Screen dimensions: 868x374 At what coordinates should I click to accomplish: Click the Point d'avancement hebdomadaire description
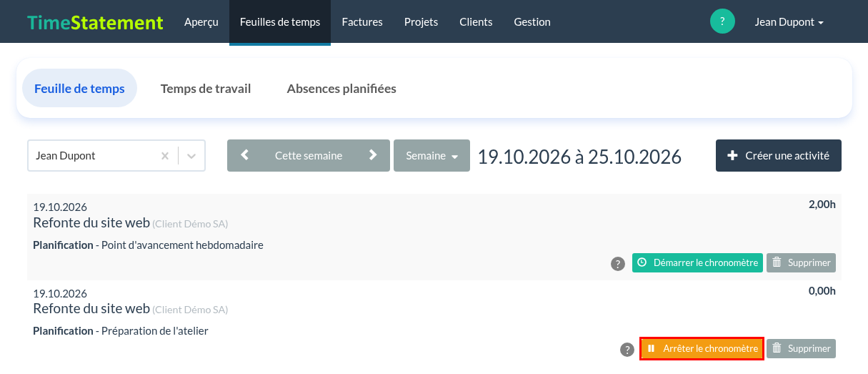(182, 245)
